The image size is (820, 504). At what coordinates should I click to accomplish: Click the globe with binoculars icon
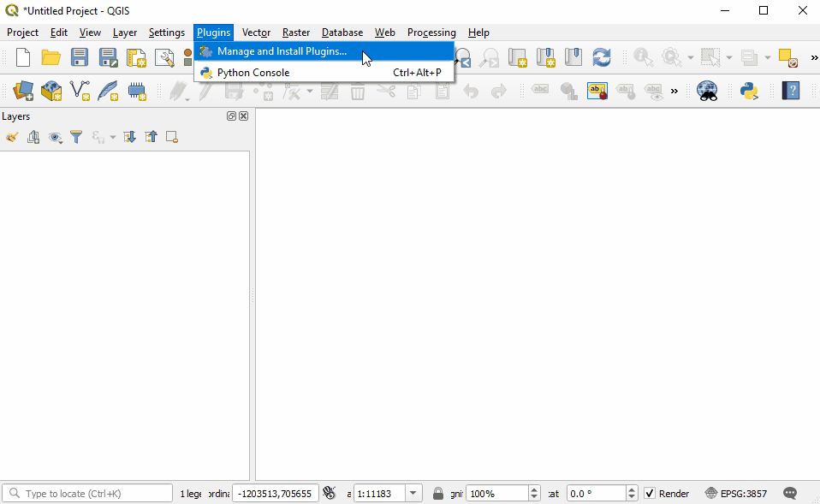point(707,91)
